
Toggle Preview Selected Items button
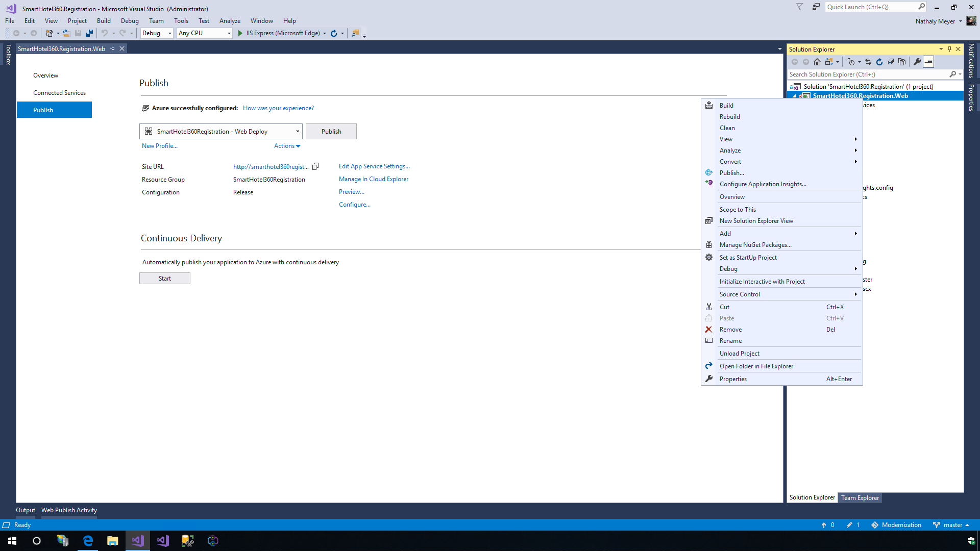pos(929,62)
